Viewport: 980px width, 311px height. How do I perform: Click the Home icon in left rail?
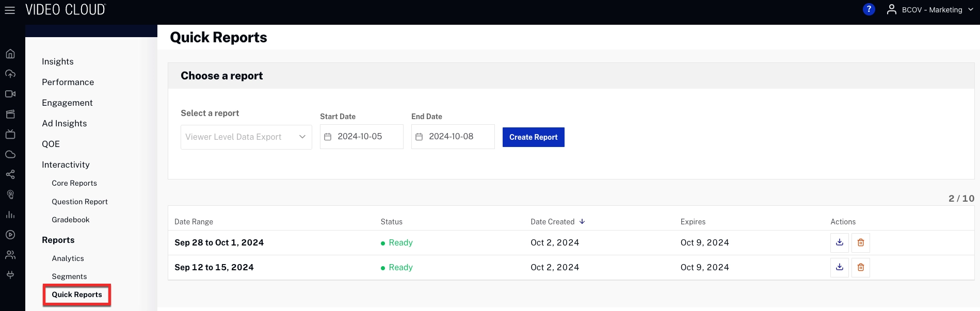pos(10,54)
